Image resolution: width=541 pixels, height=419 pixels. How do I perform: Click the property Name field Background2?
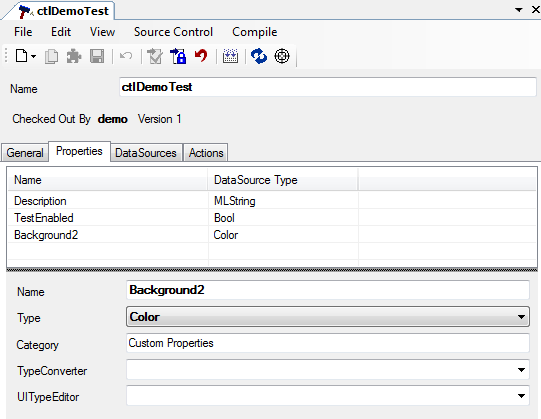tap(328, 290)
